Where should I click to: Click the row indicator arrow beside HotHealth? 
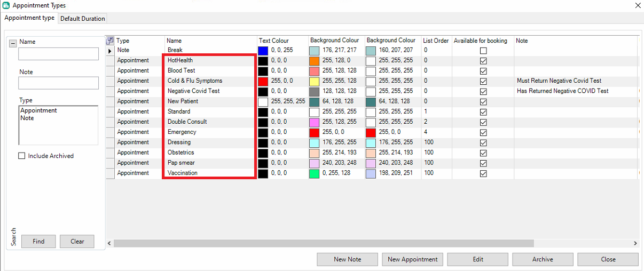click(110, 51)
